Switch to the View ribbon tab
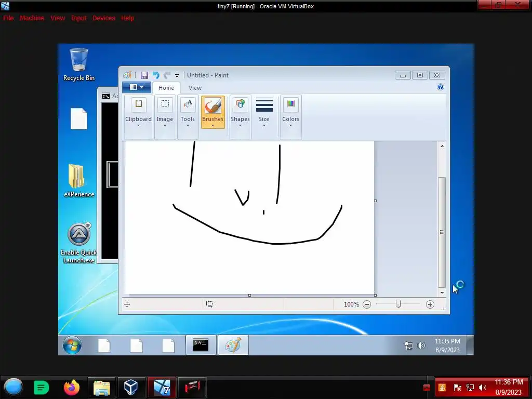This screenshot has height=399, width=532. click(x=195, y=88)
